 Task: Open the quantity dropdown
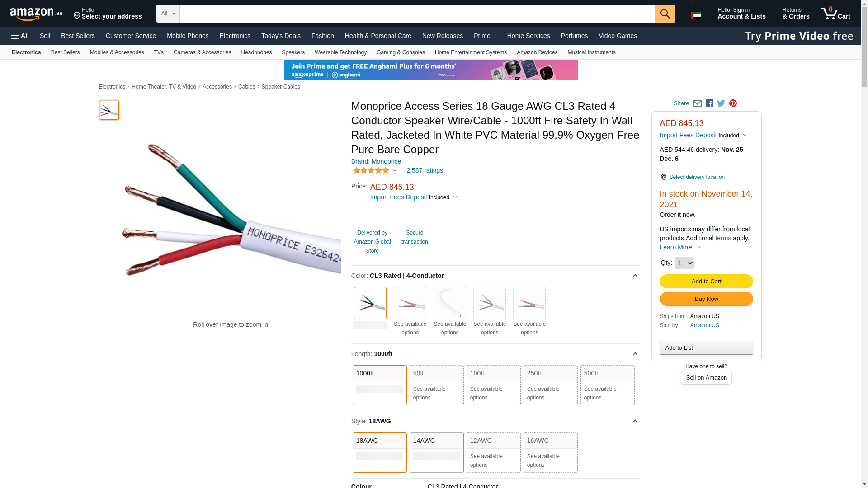click(x=684, y=263)
